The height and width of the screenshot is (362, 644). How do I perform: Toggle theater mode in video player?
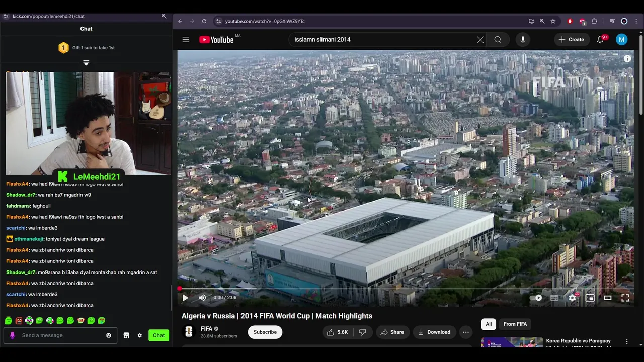(608, 298)
